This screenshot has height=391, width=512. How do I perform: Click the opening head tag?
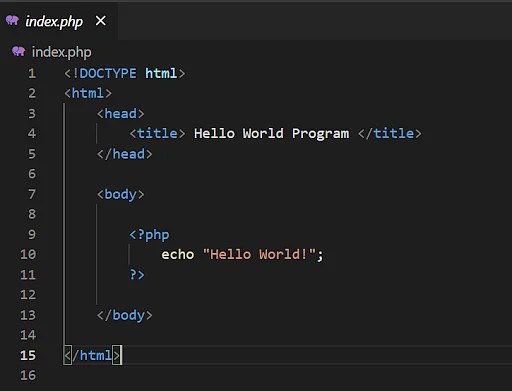pyautogui.click(x=120, y=114)
